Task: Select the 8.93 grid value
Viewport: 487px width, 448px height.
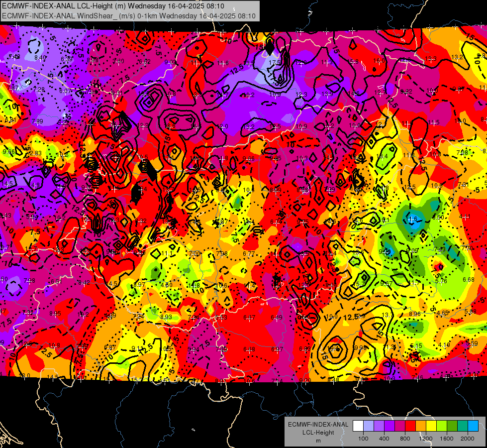Action: click(x=166, y=317)
